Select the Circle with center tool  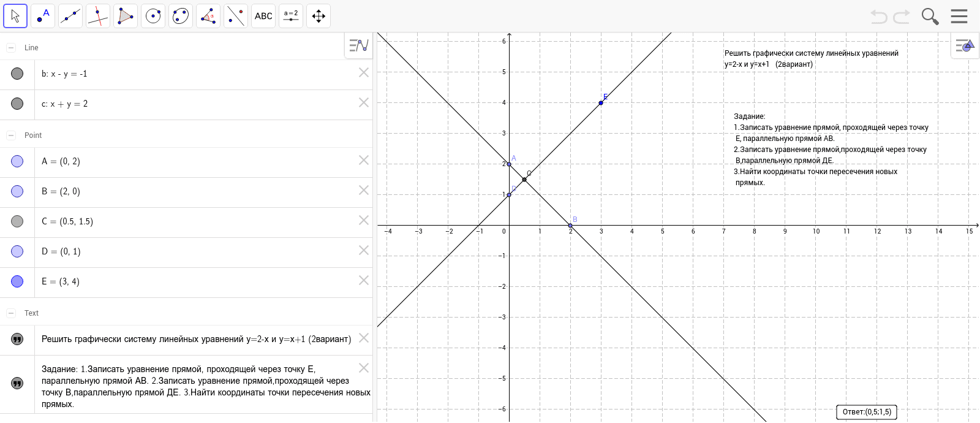pos(153,16)
